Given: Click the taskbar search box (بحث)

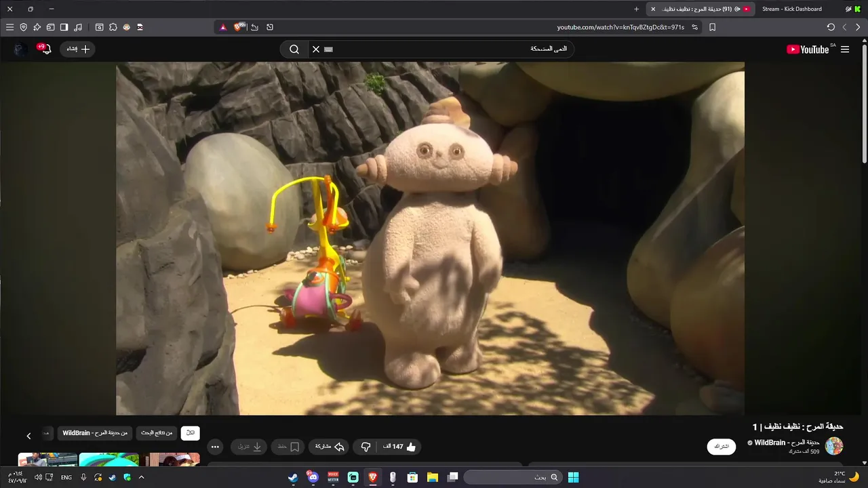Looking at the screenshot, I should pyautogui.click(x=512, y=477).
